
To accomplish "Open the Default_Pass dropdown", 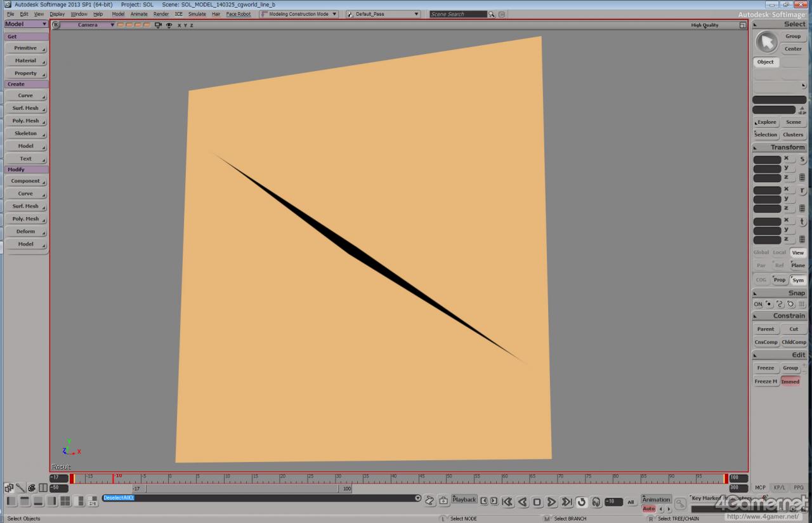I will click(383, 14).
